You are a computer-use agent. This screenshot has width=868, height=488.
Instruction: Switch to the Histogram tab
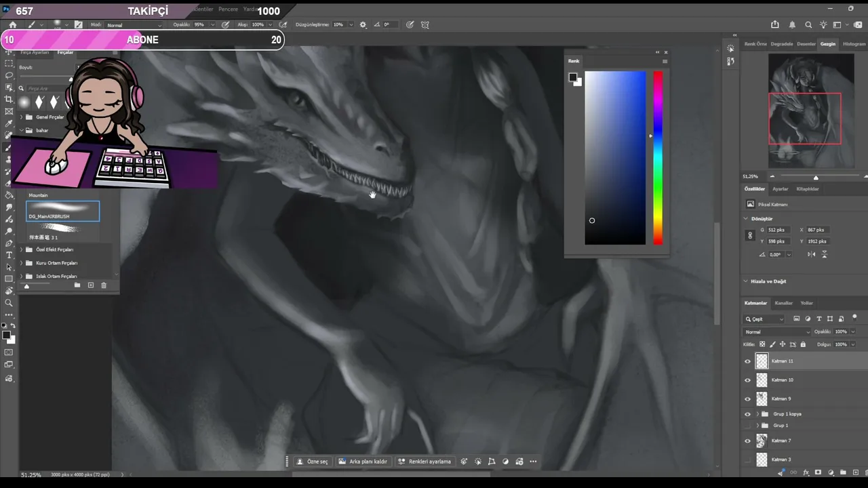tap(854, 44)
